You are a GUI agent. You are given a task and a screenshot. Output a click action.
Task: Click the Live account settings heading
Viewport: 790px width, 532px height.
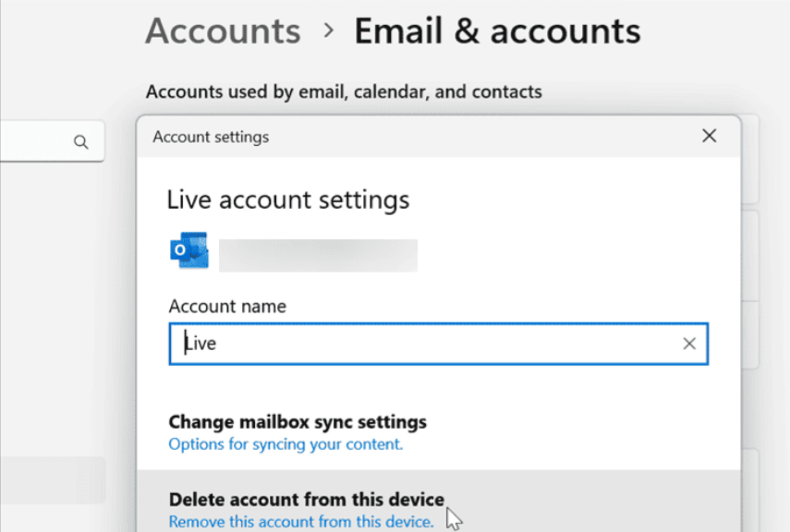287,199
